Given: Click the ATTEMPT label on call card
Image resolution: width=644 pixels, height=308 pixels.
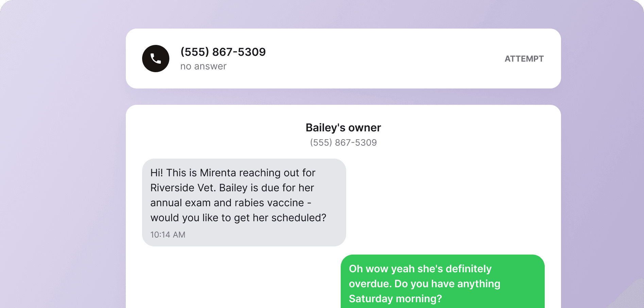Looking at the screenshot, I should pyautogui.click(x=524, y=59).
